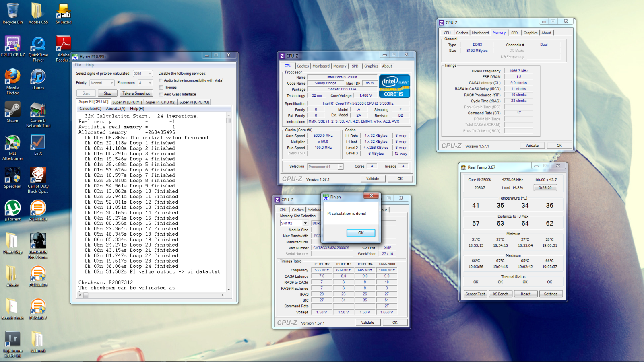The image size is (644, 362).
Task: Switch to the Super PI [CPU #1] tab
Action: point(127,102)
